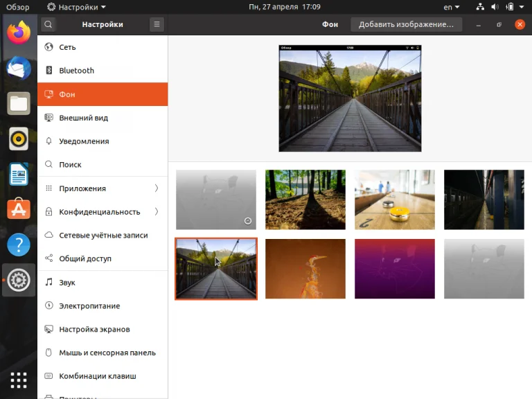This screenshot has width=532, height=399.
Task: Open the en keyboard layout dropdown
Action: [452, 7]
